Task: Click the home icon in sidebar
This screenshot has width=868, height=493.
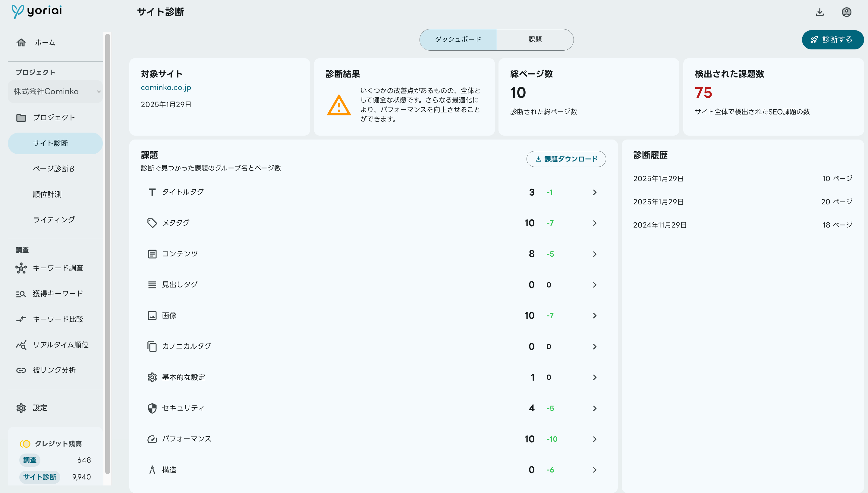Action: 21,43
